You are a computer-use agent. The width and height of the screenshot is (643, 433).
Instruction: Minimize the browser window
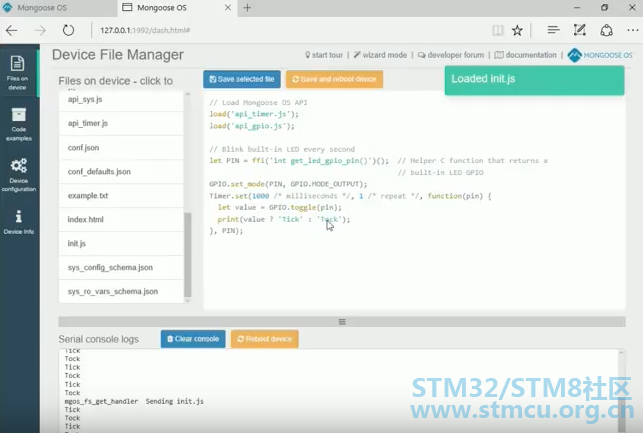[577, 7]
